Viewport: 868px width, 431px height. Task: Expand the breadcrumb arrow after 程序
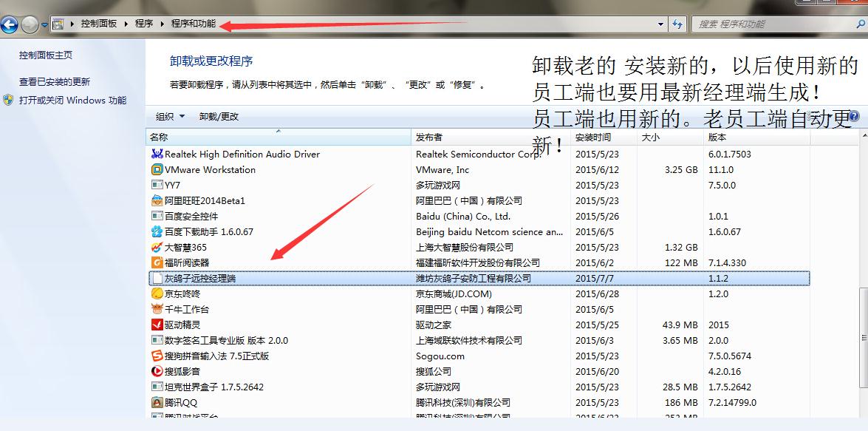point(163,24)
